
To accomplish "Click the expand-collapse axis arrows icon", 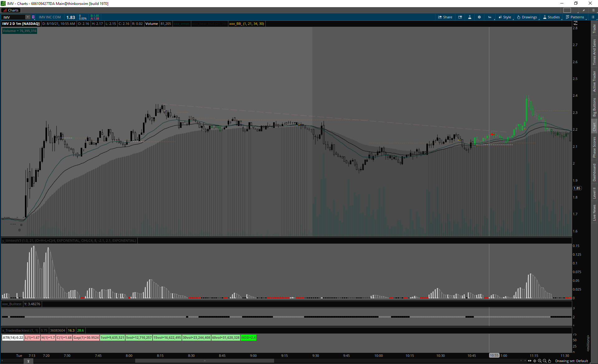I will 530,361.
